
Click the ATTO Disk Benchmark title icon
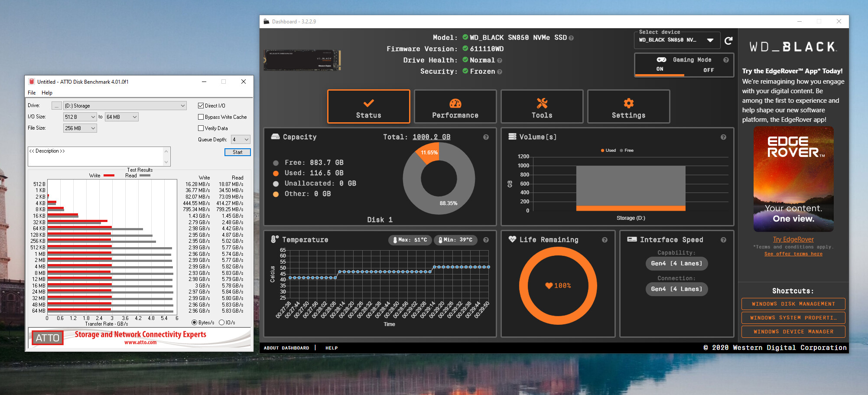pyautogui.click(x=31, y=82)
